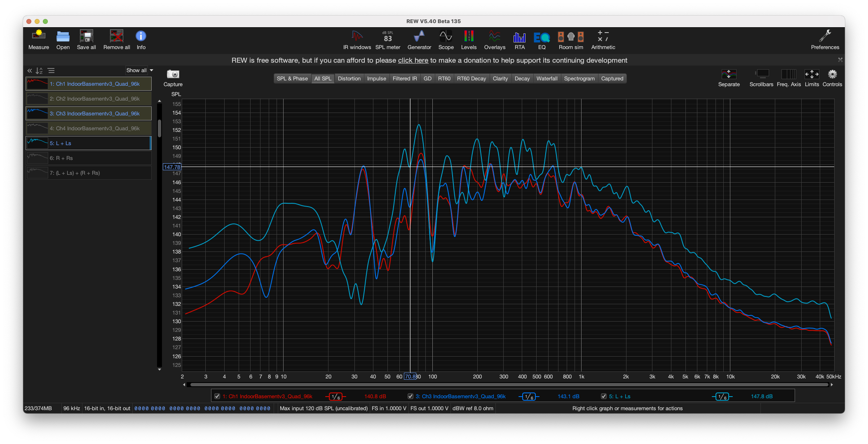Select measurement 7: (L + Ls) + (R + Rs)

(89, 173)
